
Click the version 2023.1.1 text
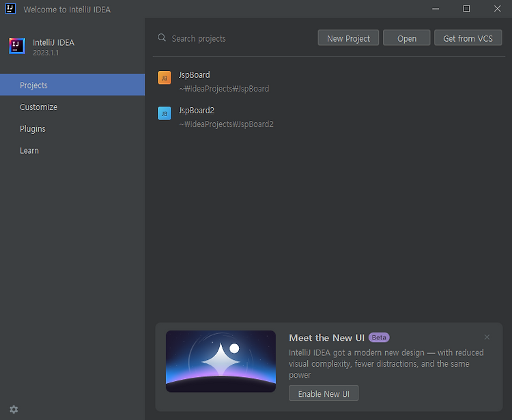tap(46, 53)
